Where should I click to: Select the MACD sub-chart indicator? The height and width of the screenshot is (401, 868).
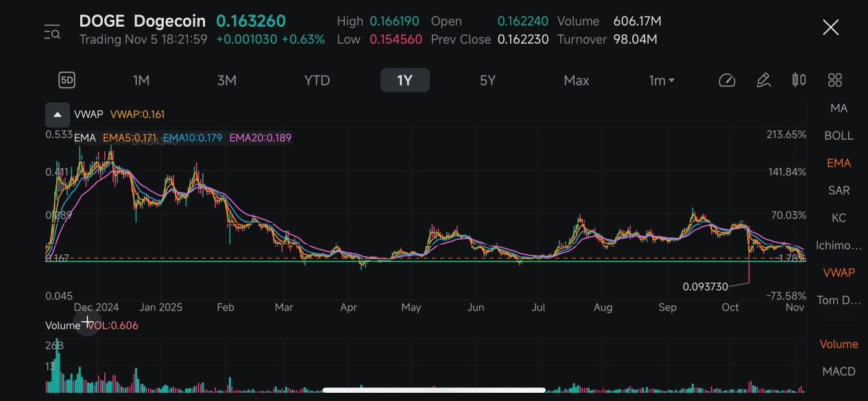(x=839, y=372)
